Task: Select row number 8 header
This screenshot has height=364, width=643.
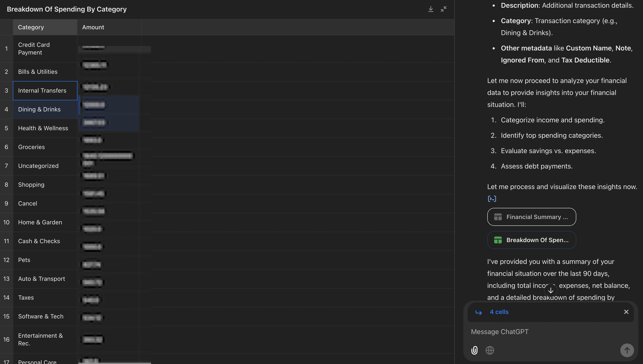Action: tap(6, 185)
